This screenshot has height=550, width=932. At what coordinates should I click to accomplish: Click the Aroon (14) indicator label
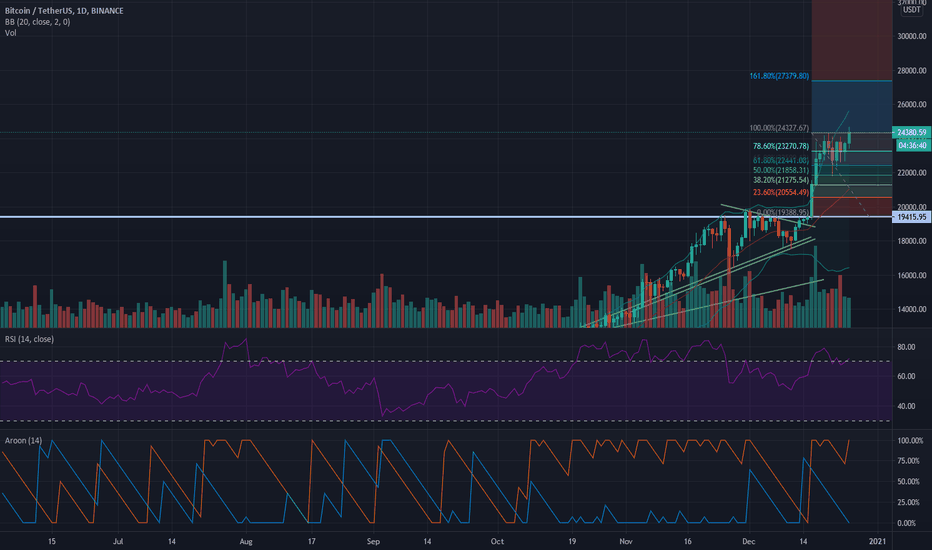tap(23, 441)
